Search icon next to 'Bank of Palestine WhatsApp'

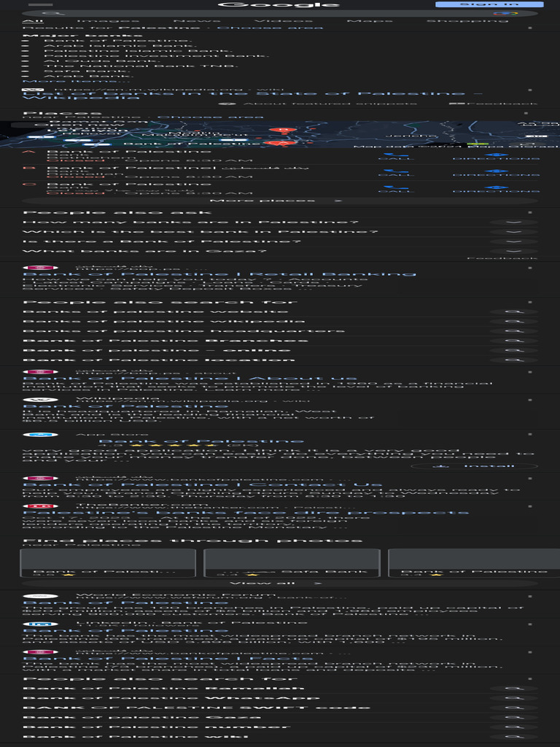tap(514, 698)
